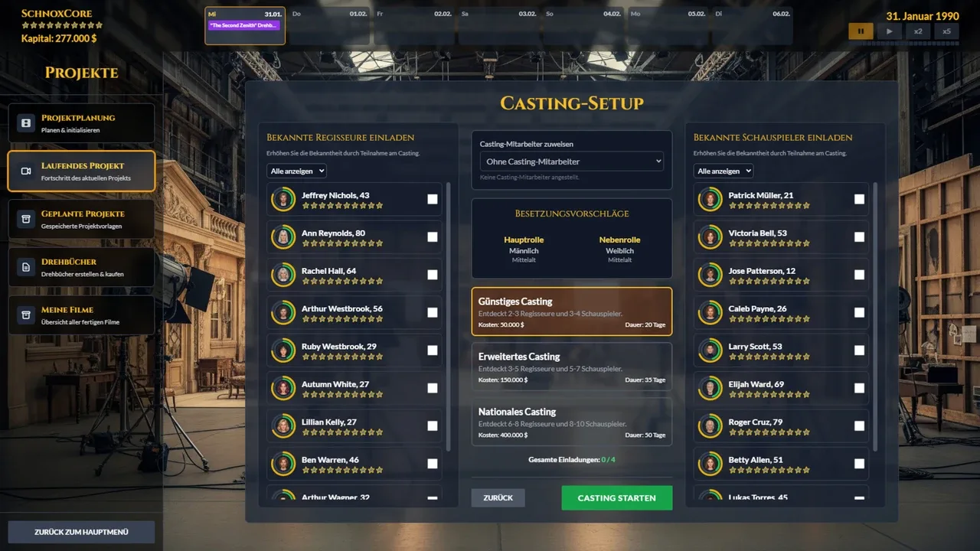Click the pause button icon
The image size is (980, 551).
click(x=860, y=31)
